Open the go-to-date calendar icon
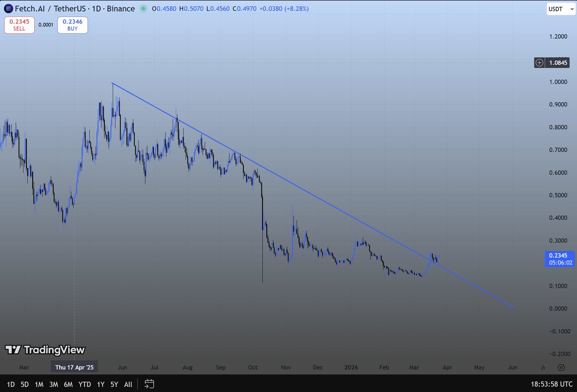 tap(150, 384)
